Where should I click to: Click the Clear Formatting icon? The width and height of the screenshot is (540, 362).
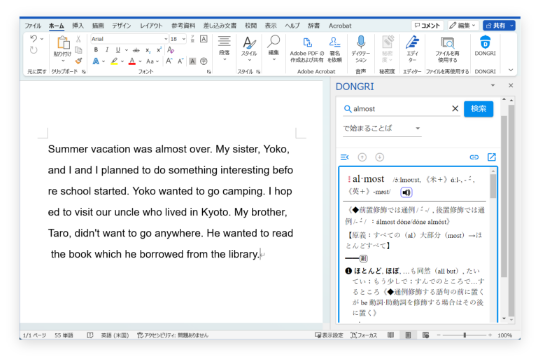click(170, 50)
